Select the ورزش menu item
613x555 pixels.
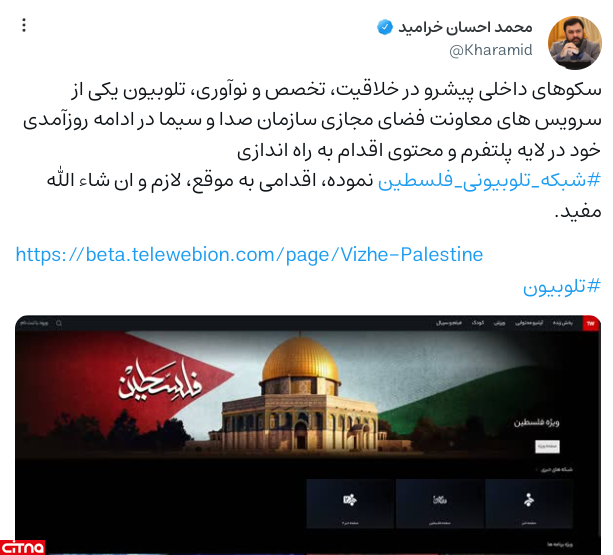(499, 323)
